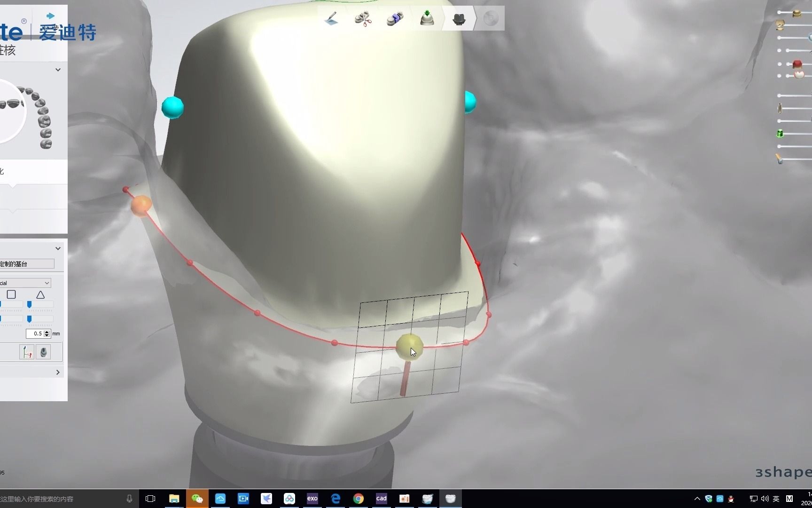Viewport: 812px width, 508px height.
Task: Adjust the lower right shape slider handle
Action: [29, 319]
